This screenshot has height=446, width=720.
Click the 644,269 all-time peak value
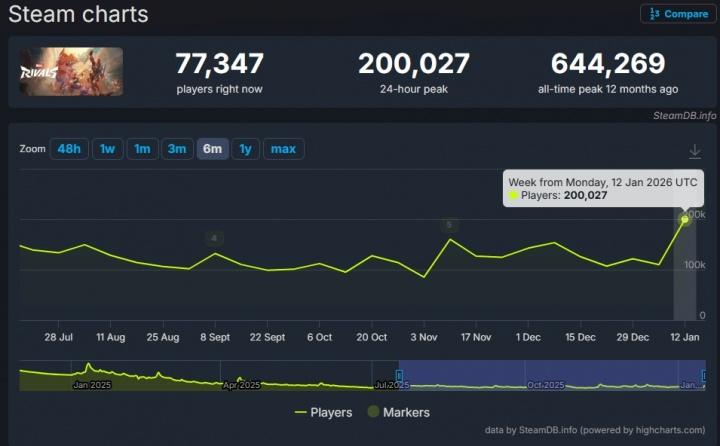pyautogui.click(x=608, y=63)
